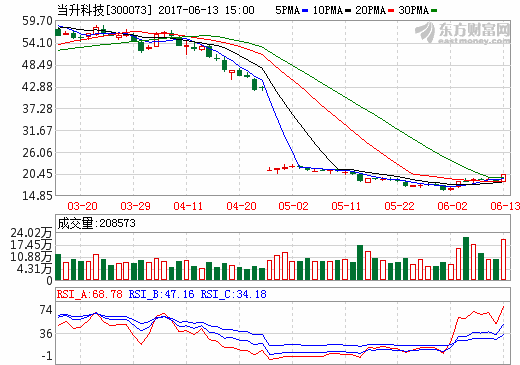This screenshot has height=365, width=520.
Task: Click the RSI axis label 74
Action: pyautogui.click(x=46, y=310)
